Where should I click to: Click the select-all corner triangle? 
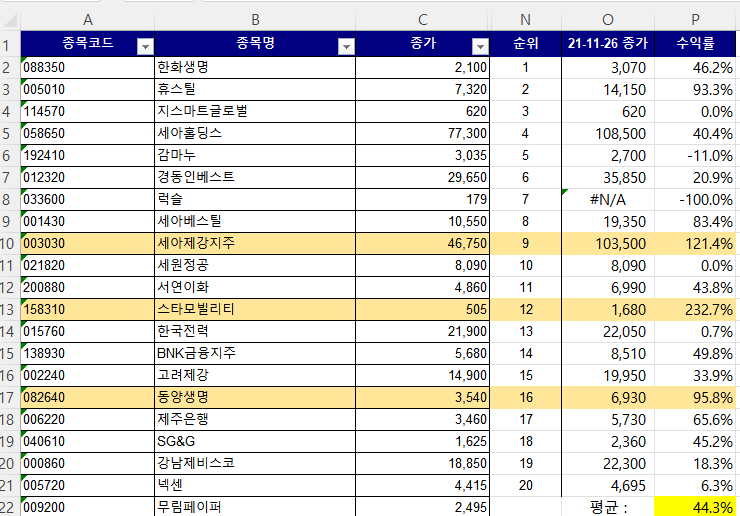(x=10, y=20)
